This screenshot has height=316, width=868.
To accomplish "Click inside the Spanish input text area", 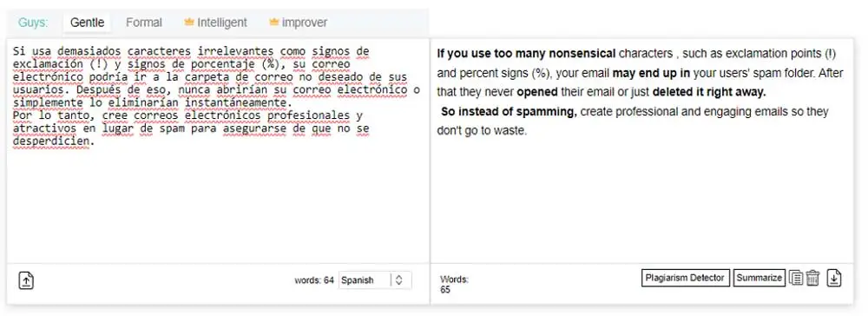I will pyautogui.click(x=218, y=150).
